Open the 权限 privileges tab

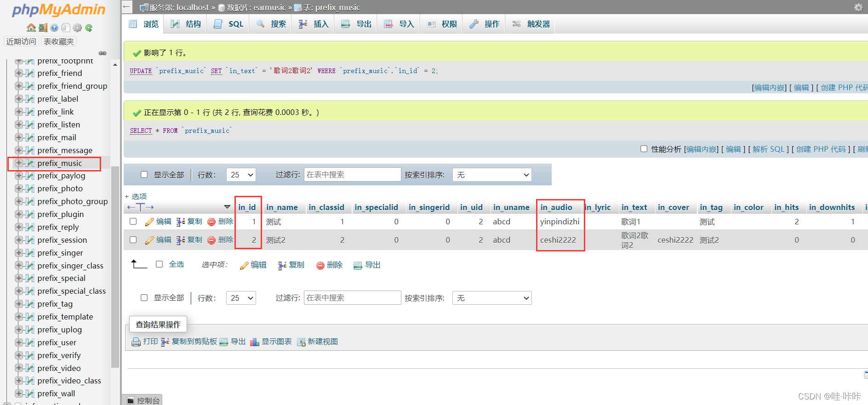coord(442,24)
